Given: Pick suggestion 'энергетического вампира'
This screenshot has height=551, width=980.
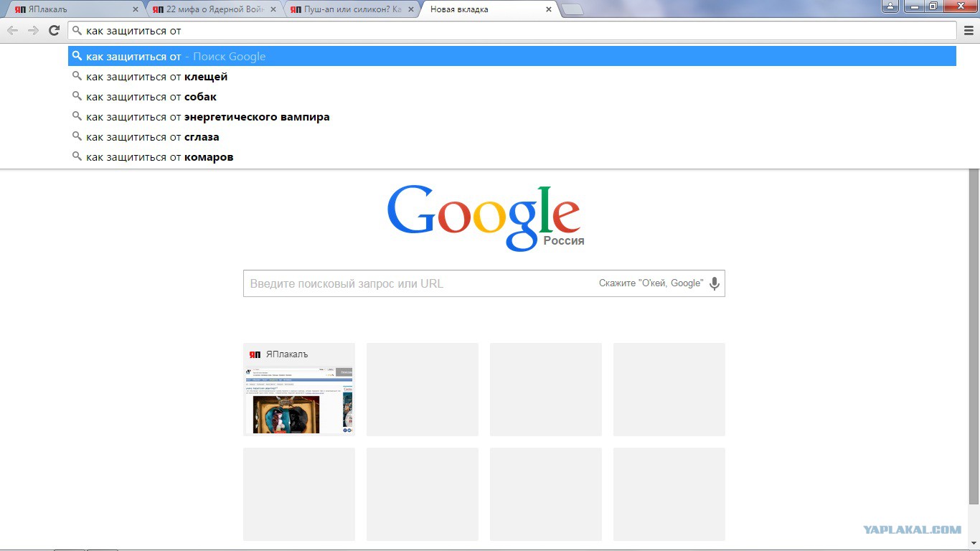Looking at the screenshot, I should point(512,117).
